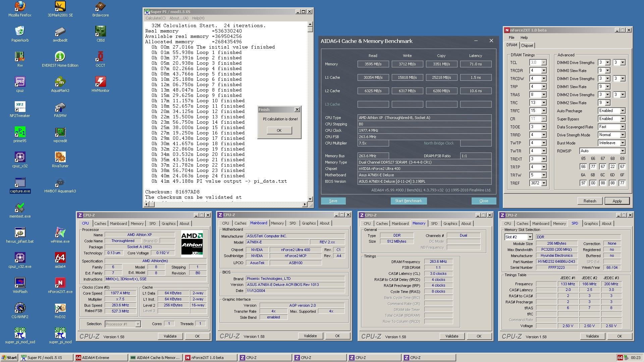Launch NF2Tweaker desktop icon
The width and height of the screenshot is (644, 362).
pyautogui.click(x=20, y=109)
